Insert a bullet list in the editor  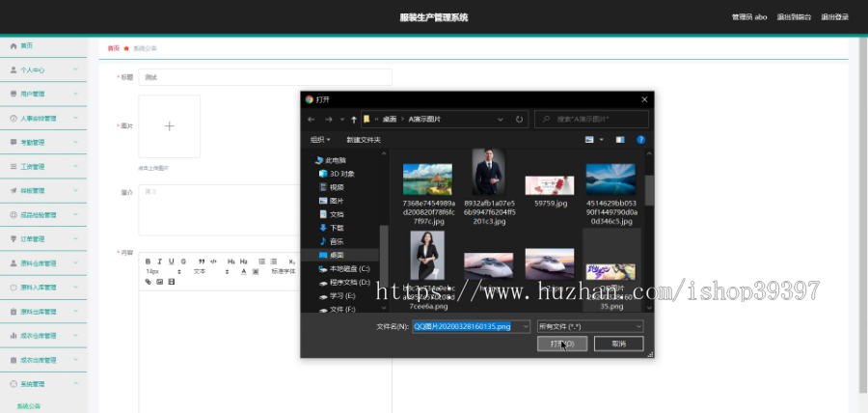274,262
